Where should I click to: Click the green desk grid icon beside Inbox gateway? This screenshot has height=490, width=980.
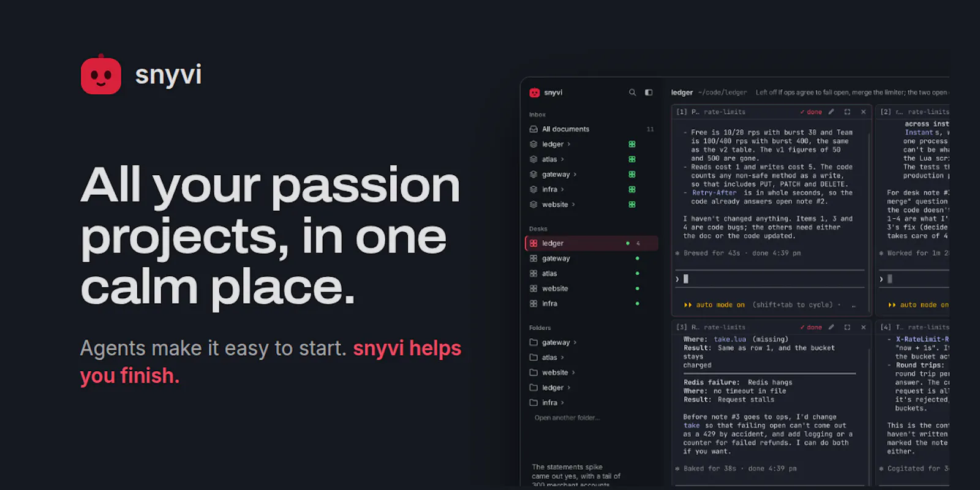(x=632, y=175)
